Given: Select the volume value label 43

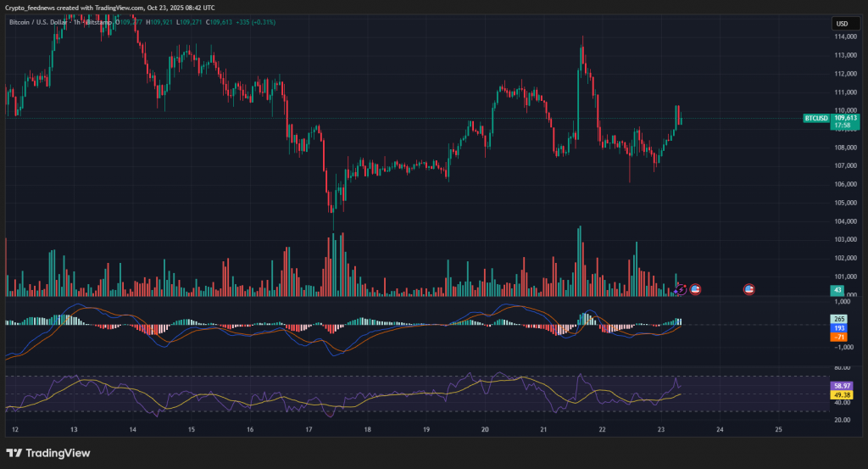Looking at the screenshot, I should coord(837,291).
